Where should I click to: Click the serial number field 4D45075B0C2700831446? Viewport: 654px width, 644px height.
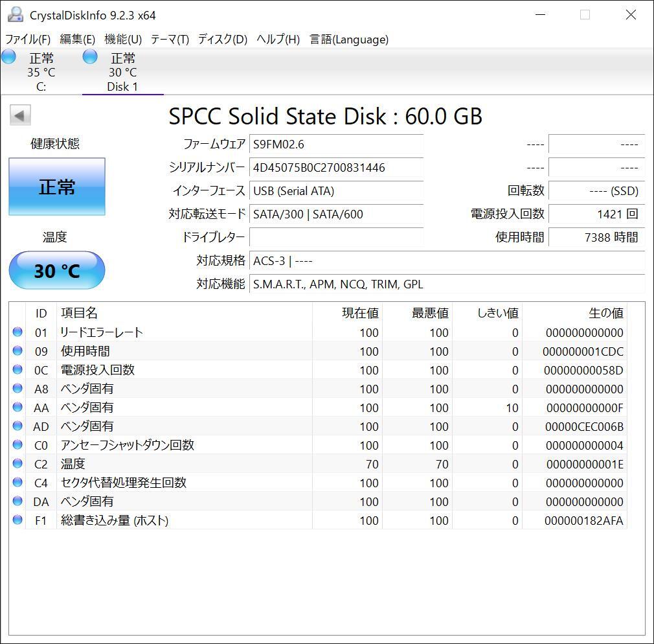coord(336,168)
